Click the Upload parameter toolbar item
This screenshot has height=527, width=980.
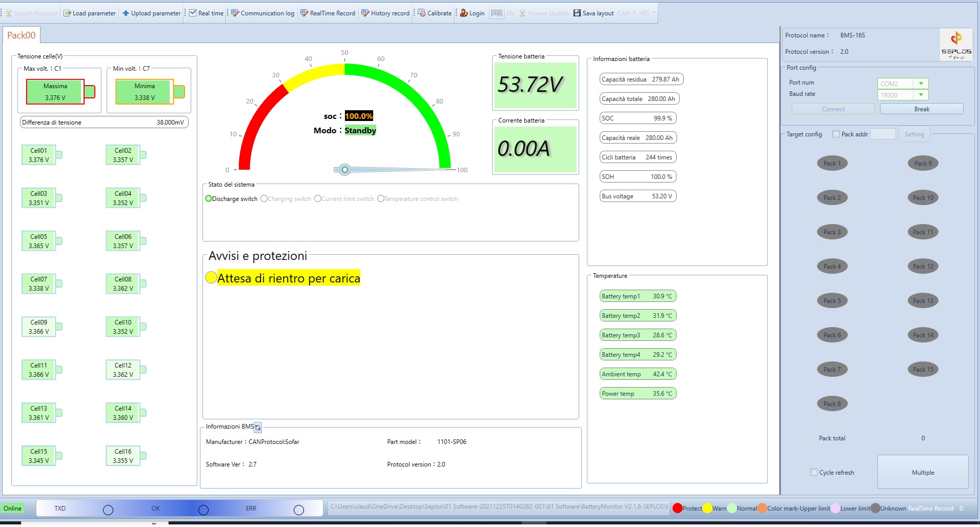[x=151, y=13]
